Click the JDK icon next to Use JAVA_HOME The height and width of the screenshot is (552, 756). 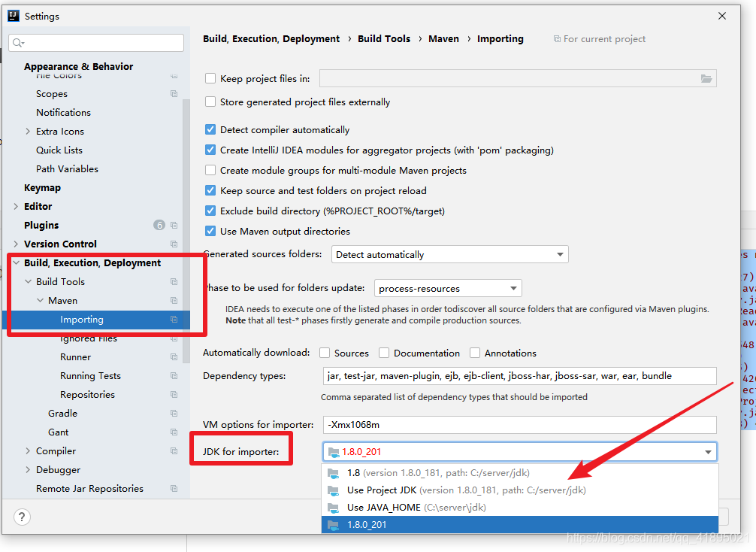click(333, 508)
